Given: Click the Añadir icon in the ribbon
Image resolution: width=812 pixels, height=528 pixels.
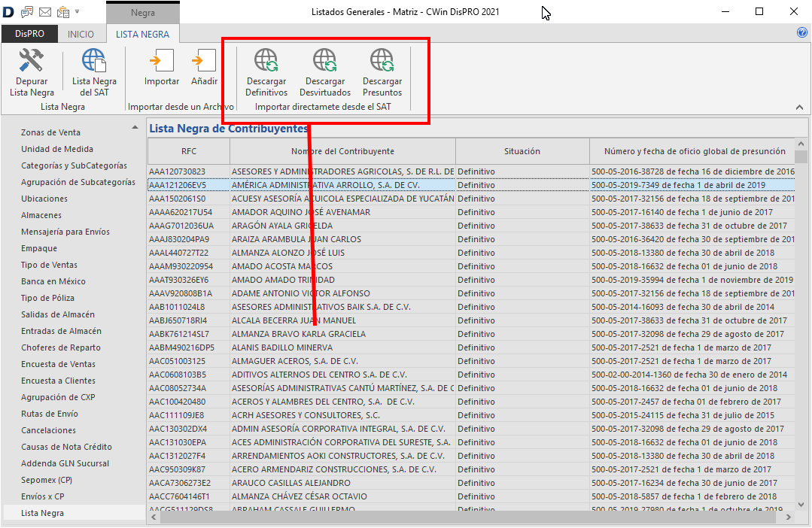Looking at the screenshot, I should click(204, 62).
